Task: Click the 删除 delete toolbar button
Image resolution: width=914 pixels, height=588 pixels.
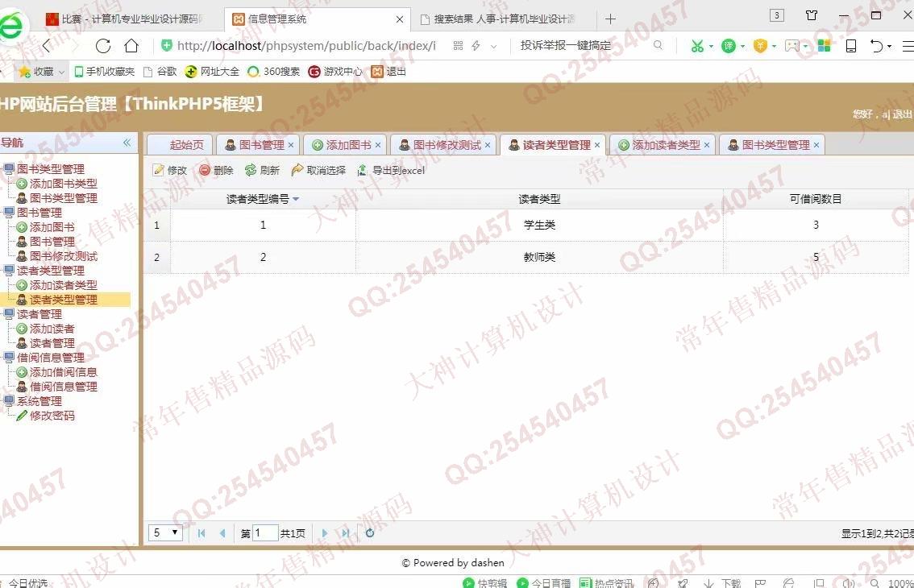Action: point(216,170)
